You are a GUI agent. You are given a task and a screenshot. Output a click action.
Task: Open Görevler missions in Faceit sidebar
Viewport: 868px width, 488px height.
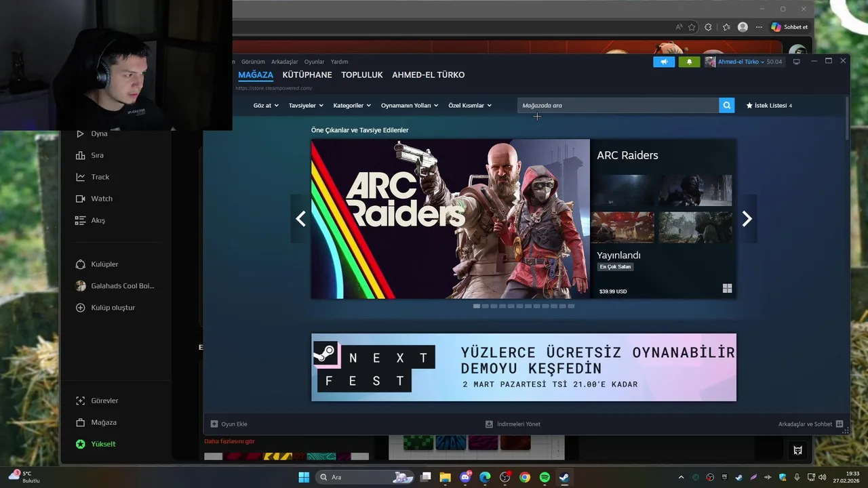(97, 401)
